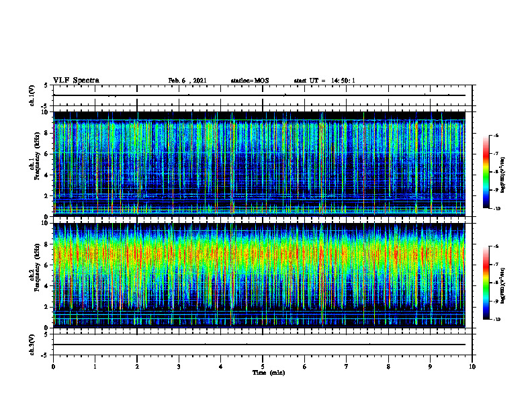The image size is (532, 411).
Task: Click time axis tick label "4"
Action: point(221,367)
